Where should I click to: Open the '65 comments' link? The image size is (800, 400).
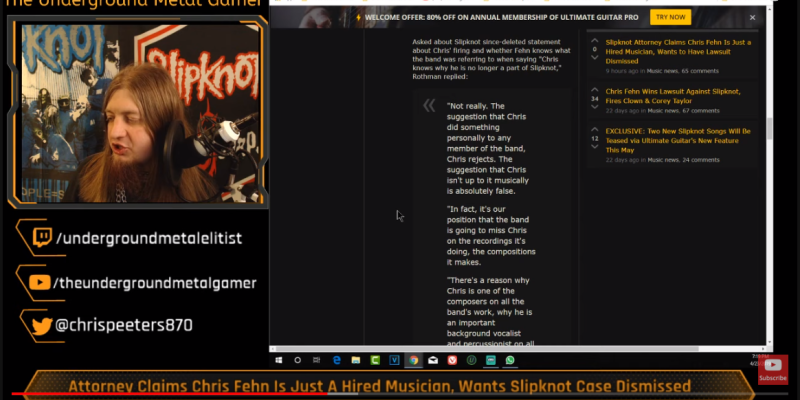(700, 71)
